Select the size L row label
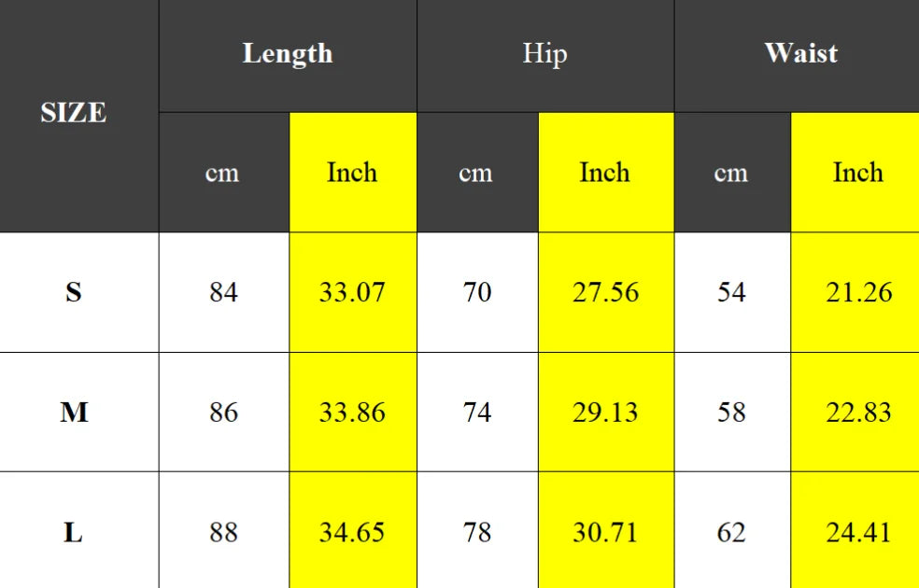 [74, 533]
